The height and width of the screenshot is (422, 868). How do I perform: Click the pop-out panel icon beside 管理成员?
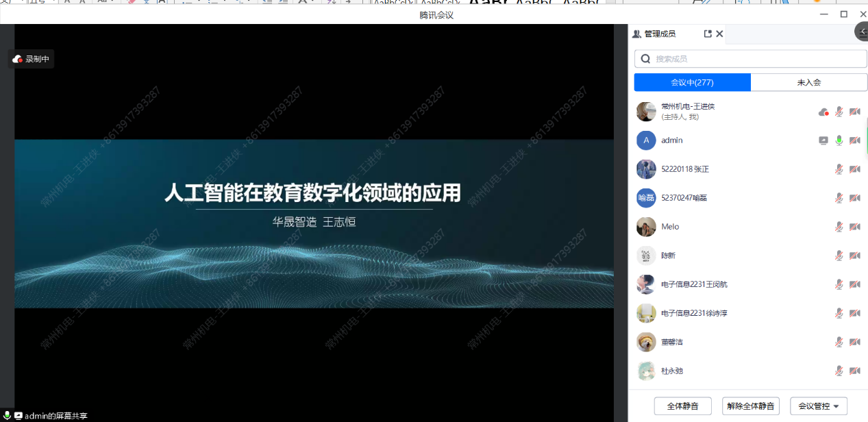click(708, 34)
